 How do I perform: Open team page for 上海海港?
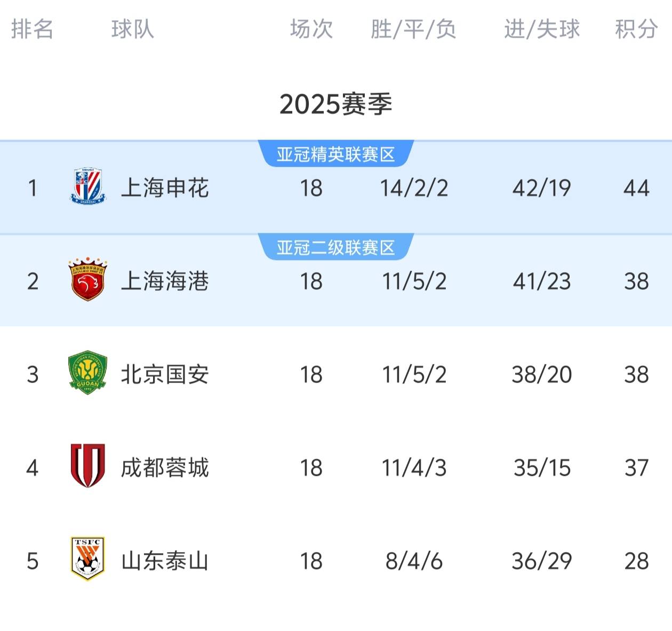pos(165,281)
